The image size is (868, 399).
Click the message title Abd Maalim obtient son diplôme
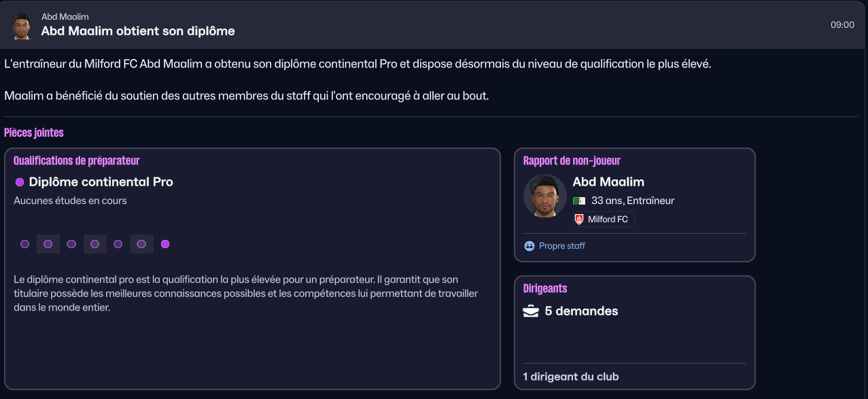coord(138,31)
